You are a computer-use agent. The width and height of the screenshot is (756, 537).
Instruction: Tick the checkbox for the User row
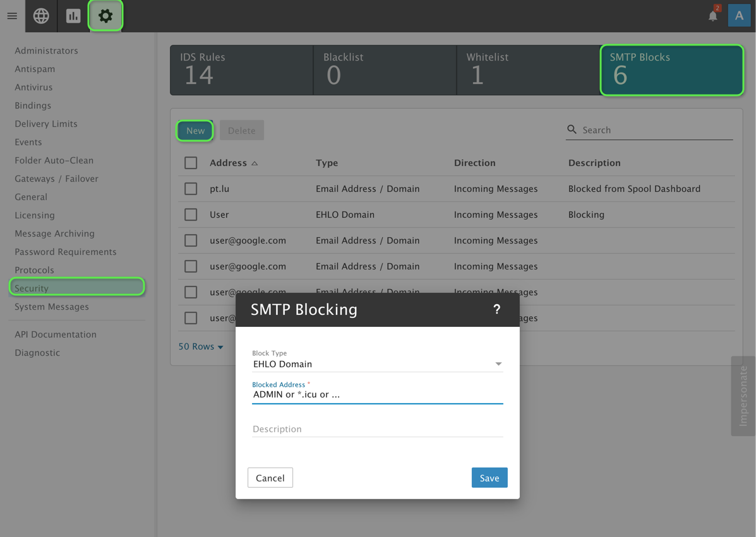tap(191, 215)
